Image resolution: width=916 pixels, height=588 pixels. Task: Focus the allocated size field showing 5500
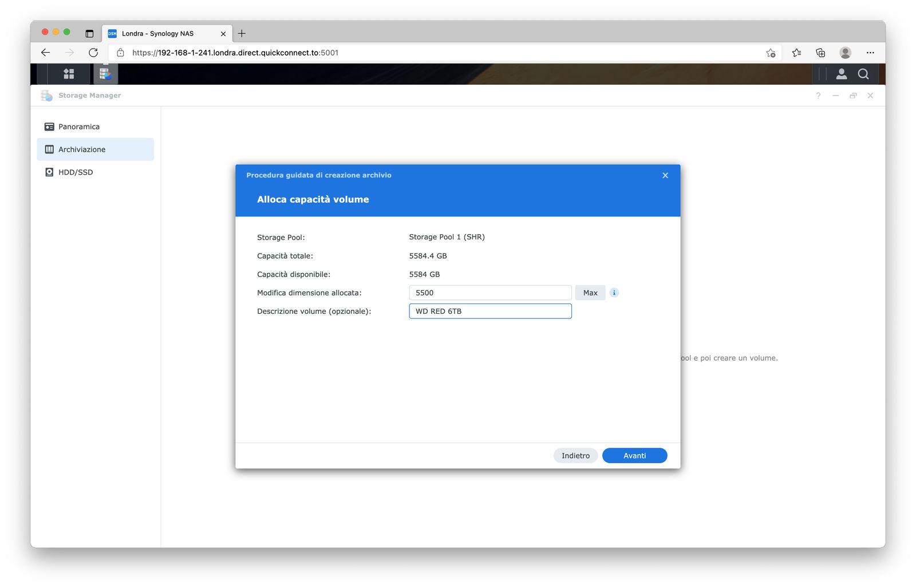tap(490, 293)
